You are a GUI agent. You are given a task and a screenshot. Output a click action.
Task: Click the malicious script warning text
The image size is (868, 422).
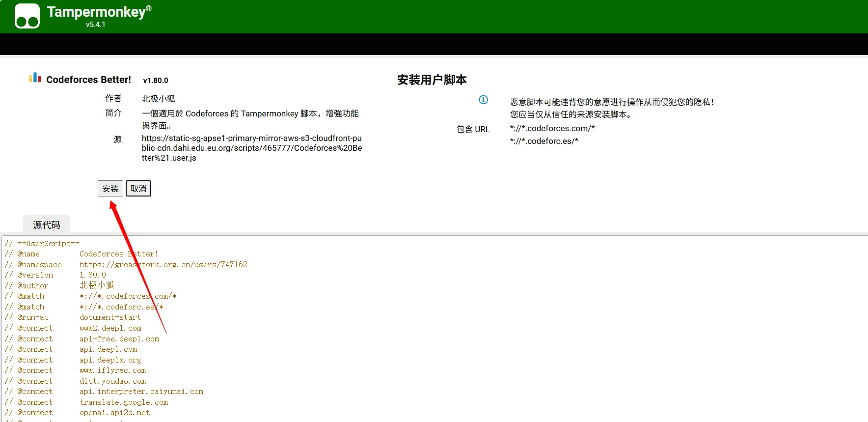pos(612,108)
